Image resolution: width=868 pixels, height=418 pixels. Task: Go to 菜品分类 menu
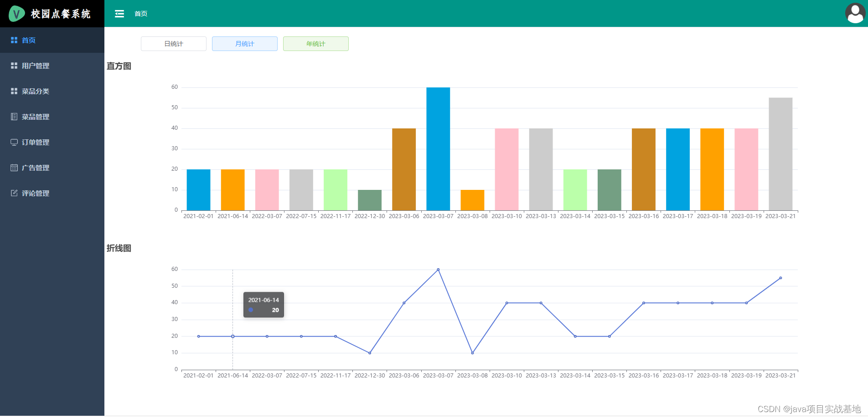(x=52, y=91)
